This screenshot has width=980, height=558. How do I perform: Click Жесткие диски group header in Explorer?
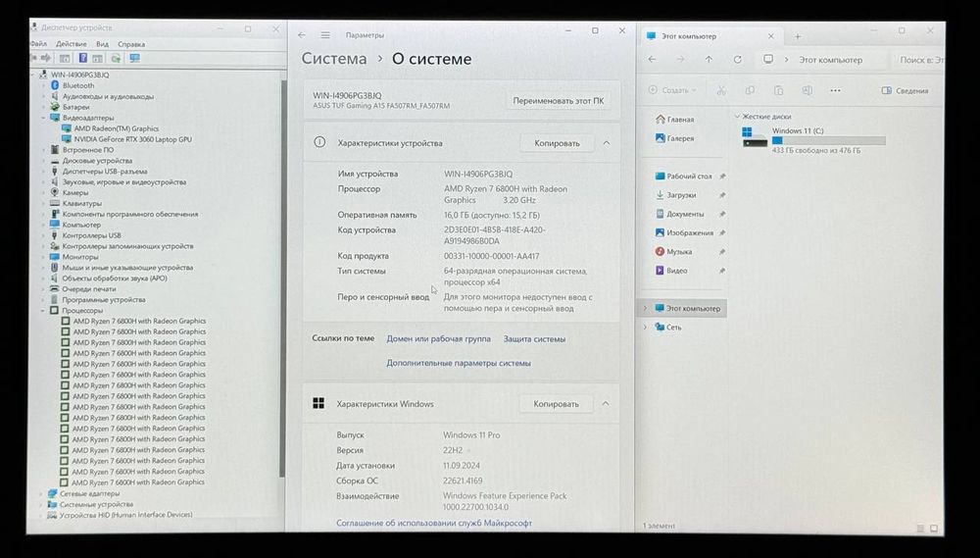pyautogui.click(x=766, y=117)
